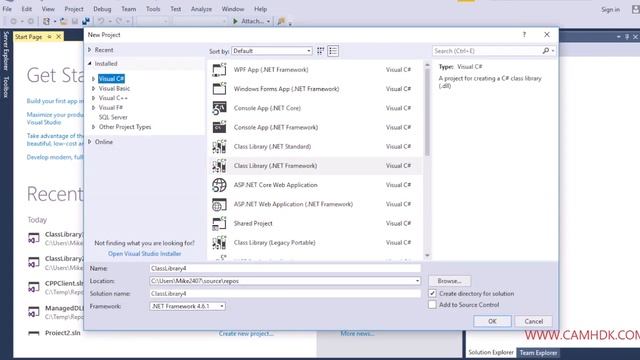Choose Console App (.NET Framework) icon
640x360 pixels.
pyautogui.click(x=219, y=127)
